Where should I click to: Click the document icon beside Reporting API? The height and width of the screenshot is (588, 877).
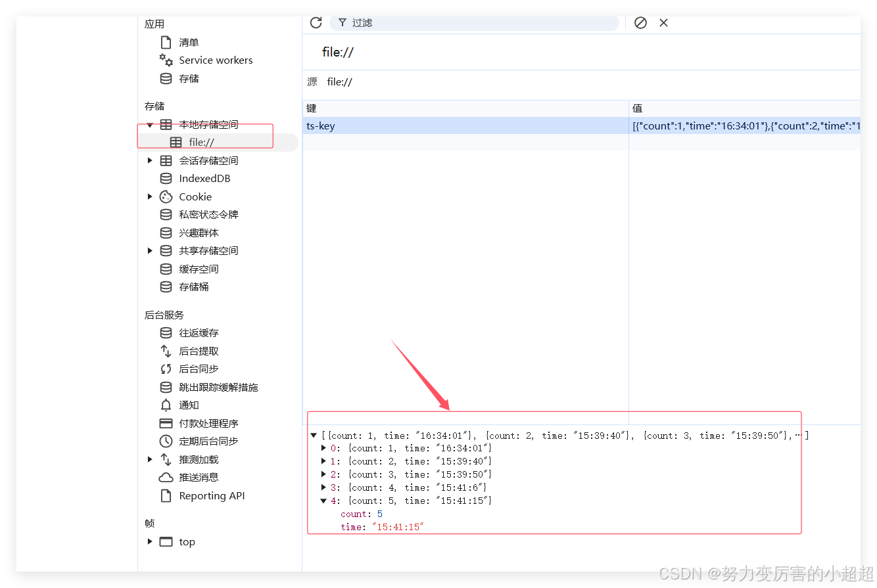166,496
